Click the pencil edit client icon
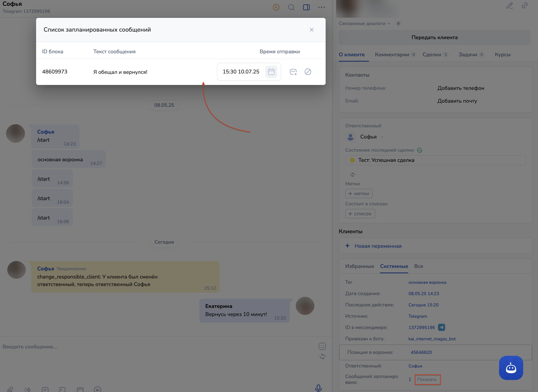The width and height of the screenshot is (538, 392). coord(510,6)
